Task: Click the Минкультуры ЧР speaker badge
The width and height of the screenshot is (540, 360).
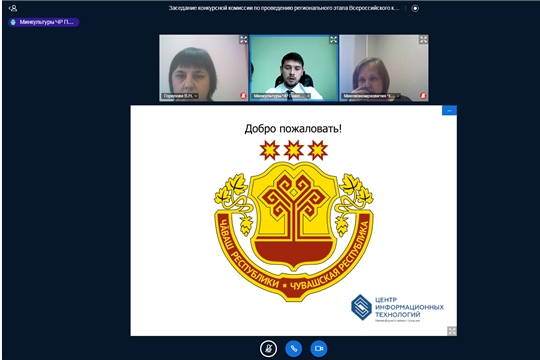Action: click(44, 22)
